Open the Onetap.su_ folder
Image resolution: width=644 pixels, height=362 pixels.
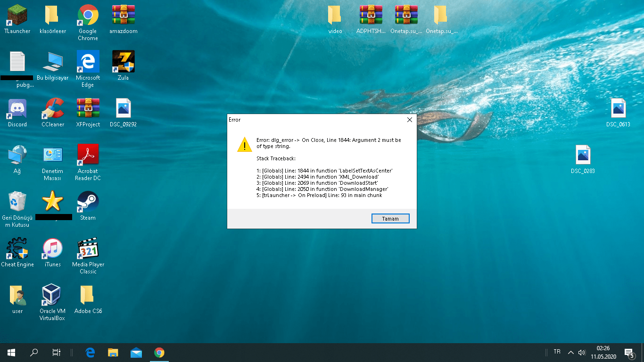[x=441, y=20]
